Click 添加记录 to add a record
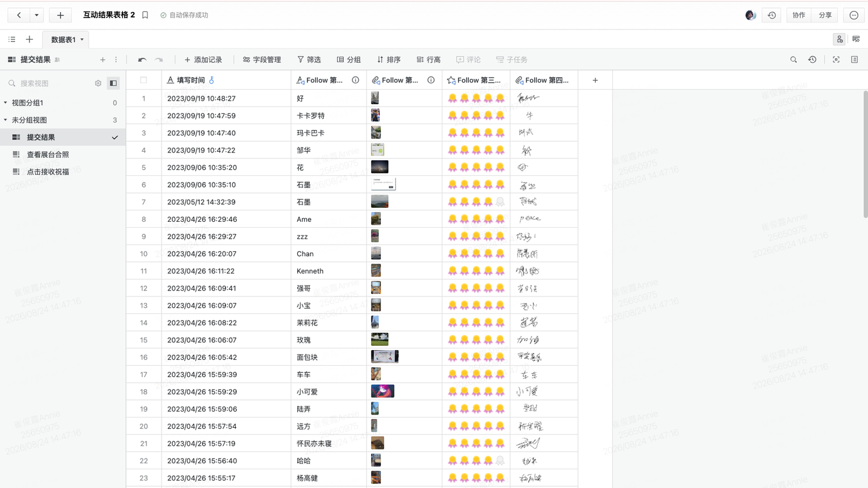 pos(203,60)
